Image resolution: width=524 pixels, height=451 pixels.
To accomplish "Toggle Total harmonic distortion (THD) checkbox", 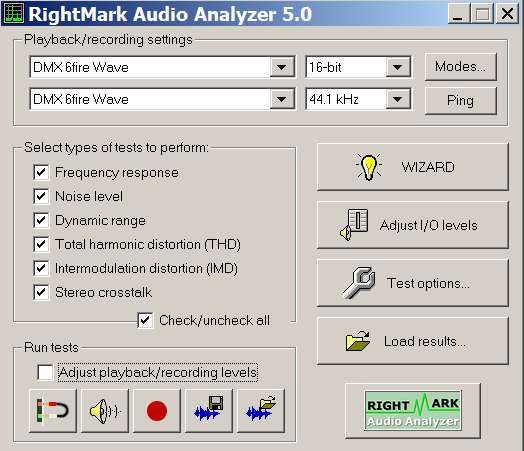I will click(x=41, y=244).
